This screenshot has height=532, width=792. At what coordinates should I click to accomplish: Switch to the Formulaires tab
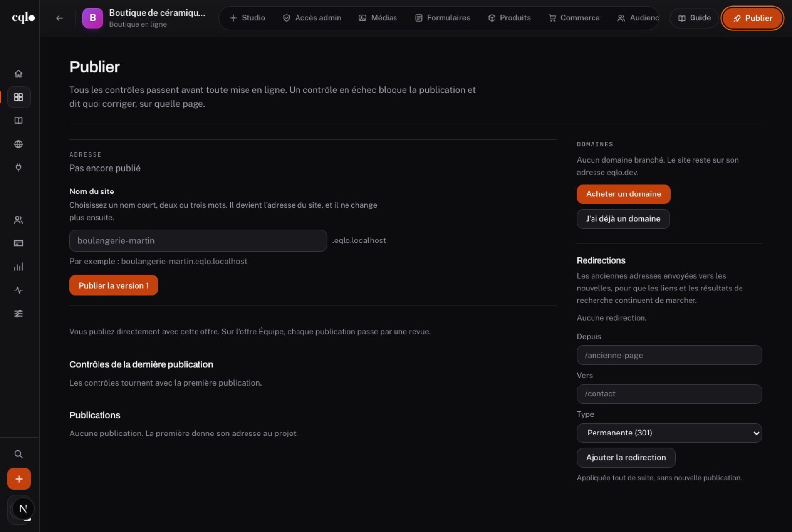tap(443, 18)
